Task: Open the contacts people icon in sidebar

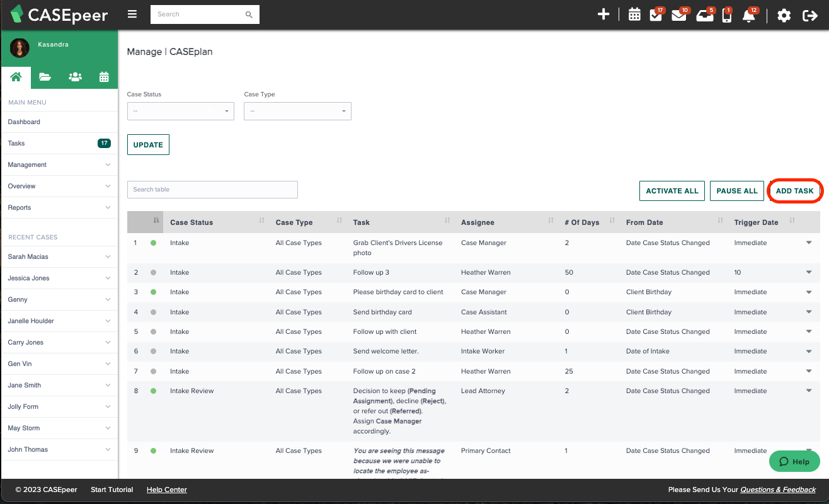Action: click(75, 77)
